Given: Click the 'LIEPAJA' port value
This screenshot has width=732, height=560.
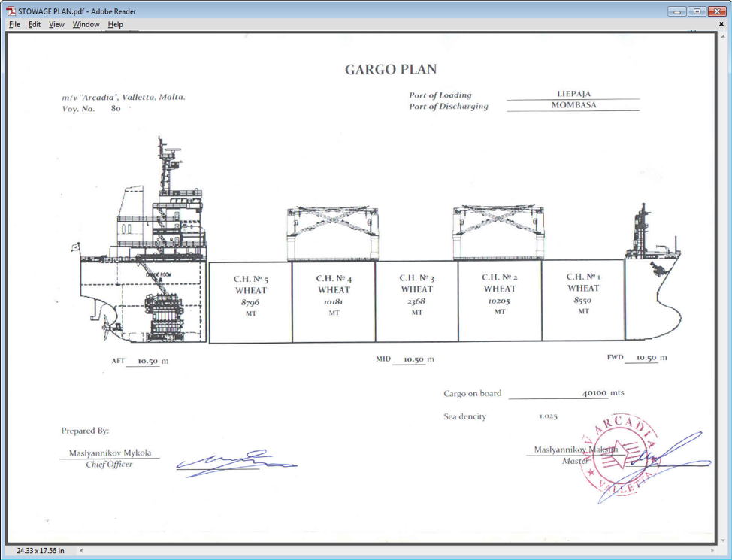Looking at the screenshot, I should 573,94.
